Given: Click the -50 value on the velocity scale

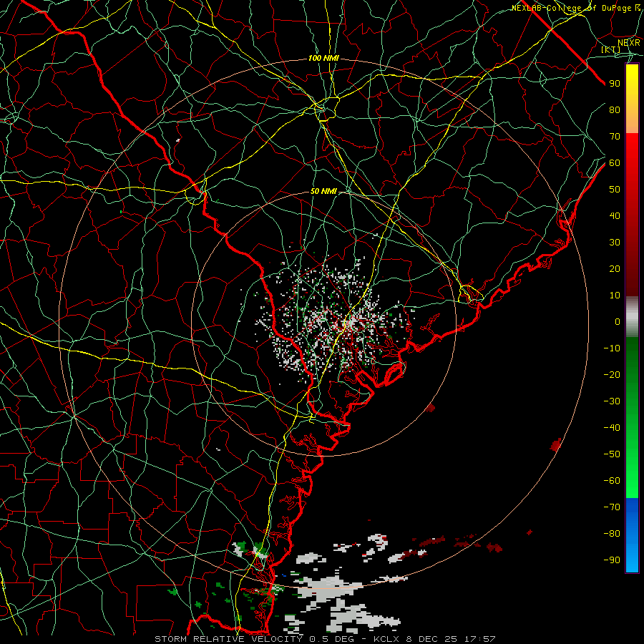Looking at the screenshot, I should pyautogui.click(x=612, y=454).
